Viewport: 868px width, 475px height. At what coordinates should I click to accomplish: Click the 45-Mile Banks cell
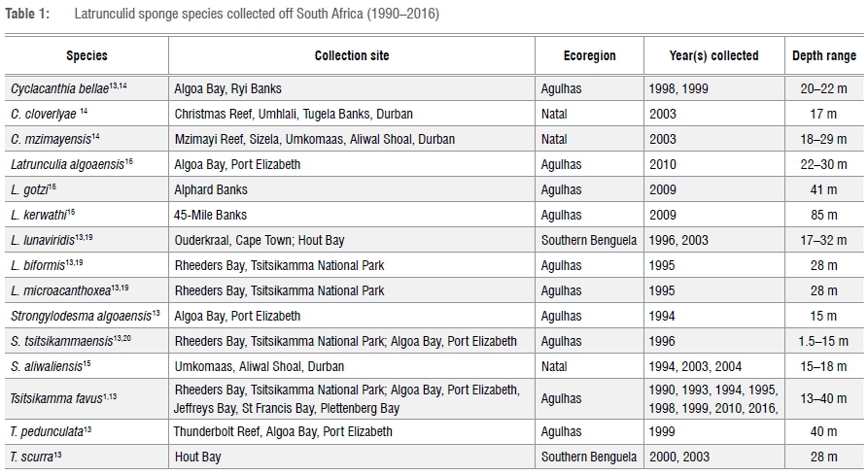[x=210, y=215]
